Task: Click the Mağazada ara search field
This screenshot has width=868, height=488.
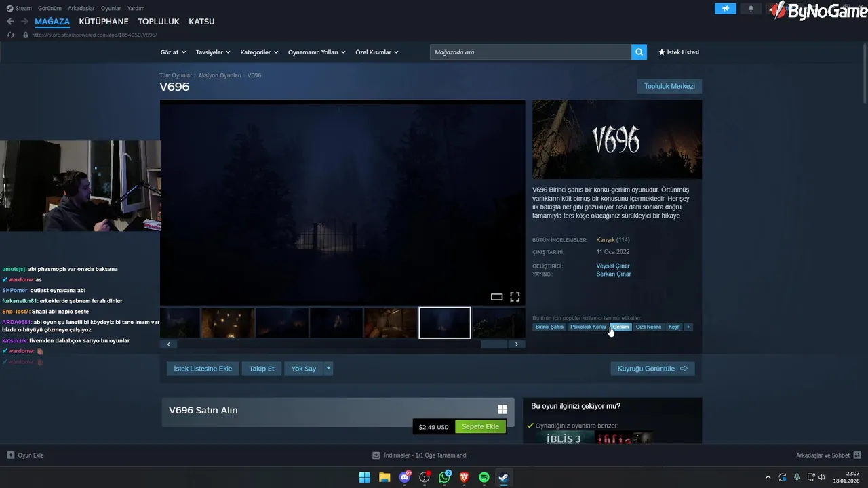Action: pos(530,52)
